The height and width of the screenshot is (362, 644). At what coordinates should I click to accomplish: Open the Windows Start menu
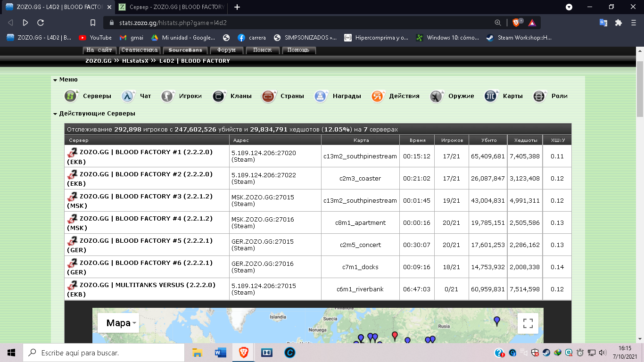point(11,352)
